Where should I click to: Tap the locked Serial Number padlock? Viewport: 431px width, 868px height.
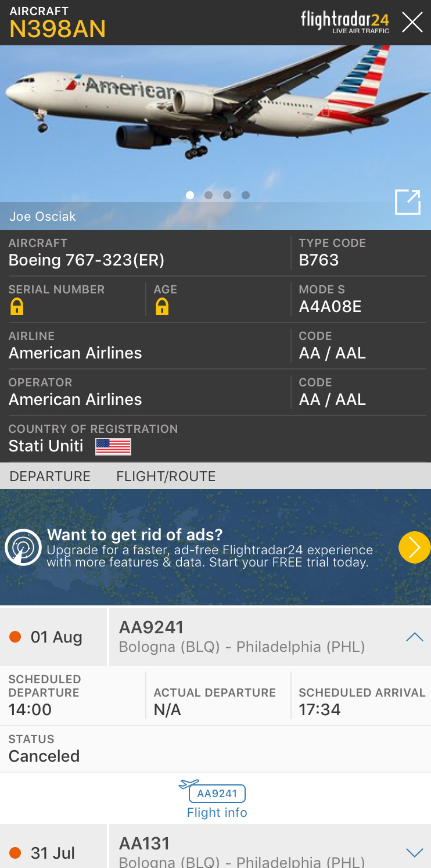tap(17, 307)
